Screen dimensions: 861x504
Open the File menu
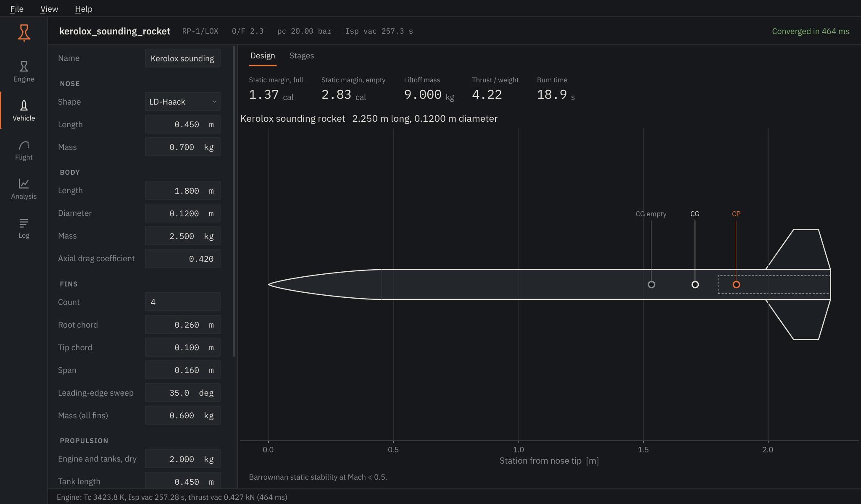pos(17,9)
